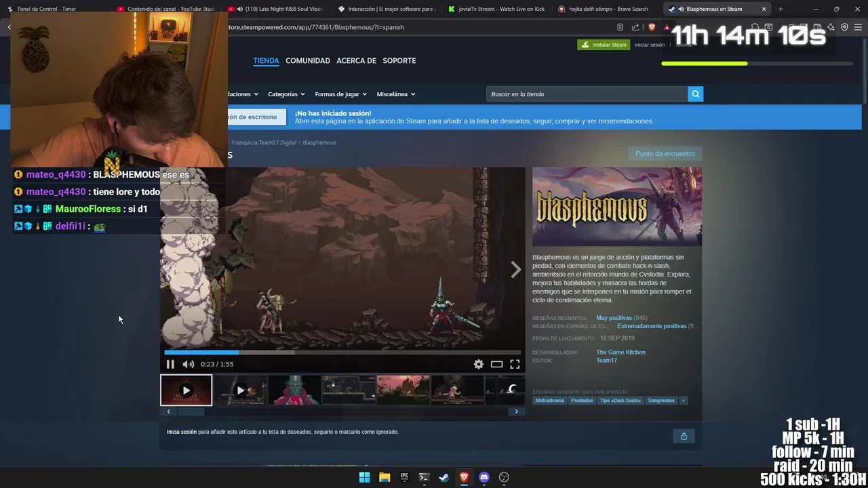This screenshot has height=488, width=868.
Task: Open Epic Games launcher from the taskbar
Action: [x=404, y=477]
